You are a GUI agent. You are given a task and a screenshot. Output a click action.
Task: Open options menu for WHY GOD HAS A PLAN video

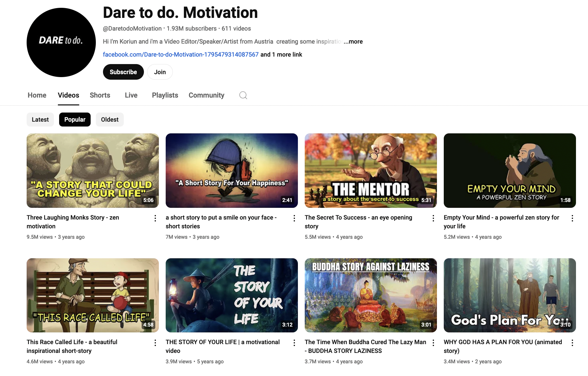(x=572, y=343)
